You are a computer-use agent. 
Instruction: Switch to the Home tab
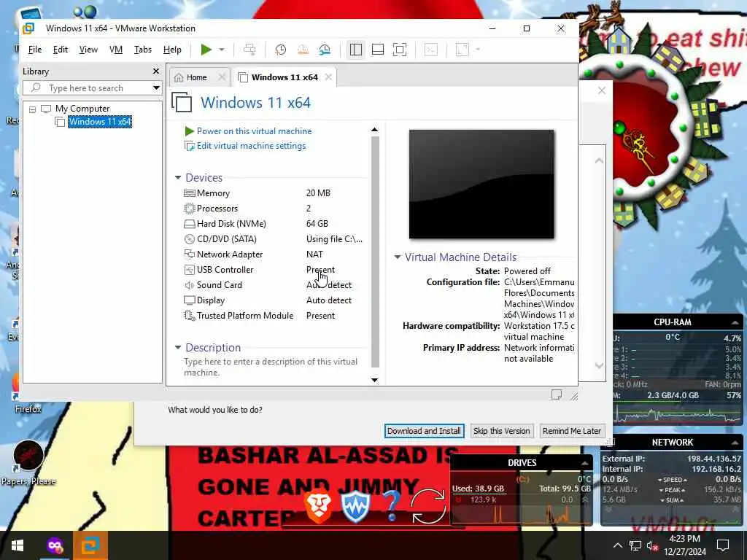pos(196,77)
